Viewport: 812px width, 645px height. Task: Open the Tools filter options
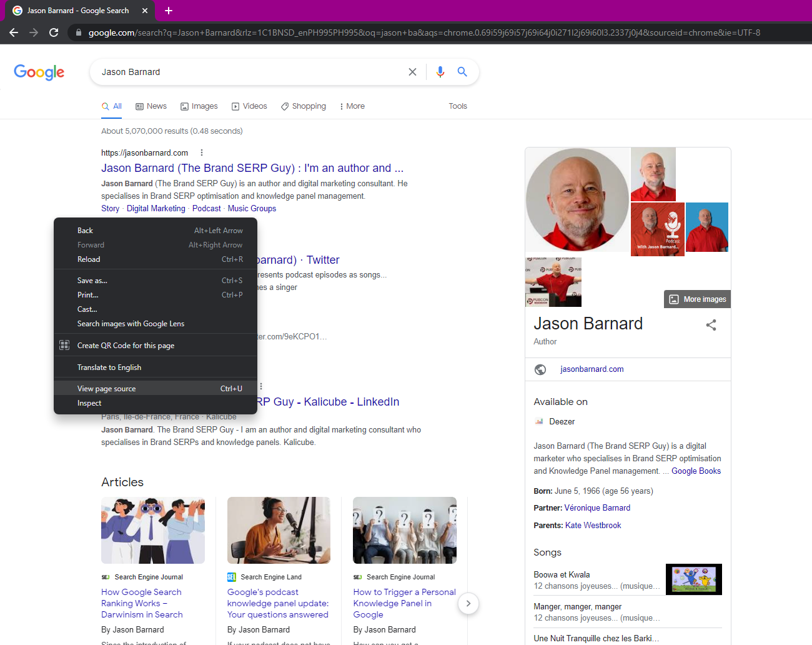coord(458,106)
